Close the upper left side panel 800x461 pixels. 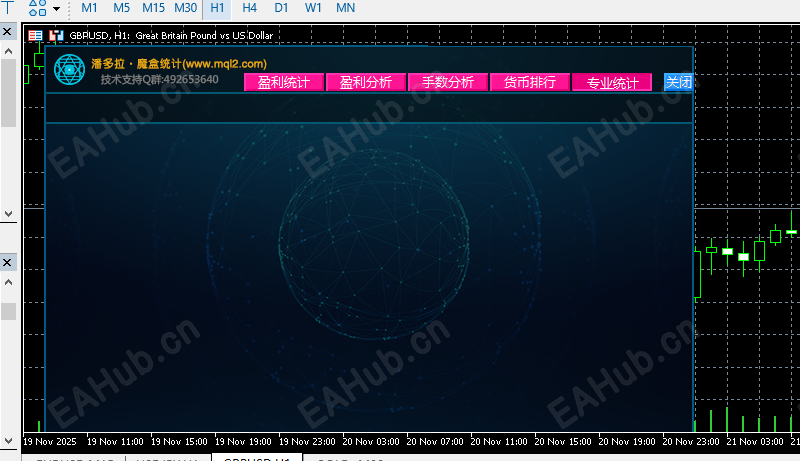[7, 32]
